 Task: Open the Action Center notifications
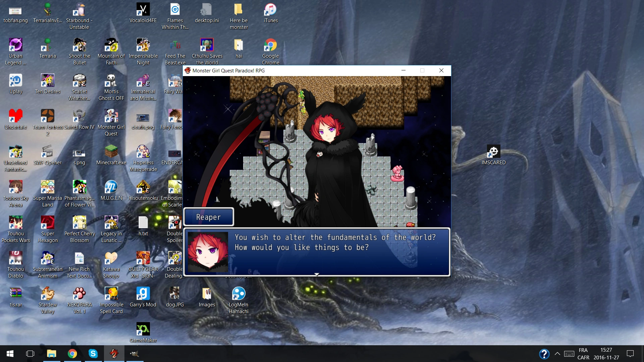[630, 354]
